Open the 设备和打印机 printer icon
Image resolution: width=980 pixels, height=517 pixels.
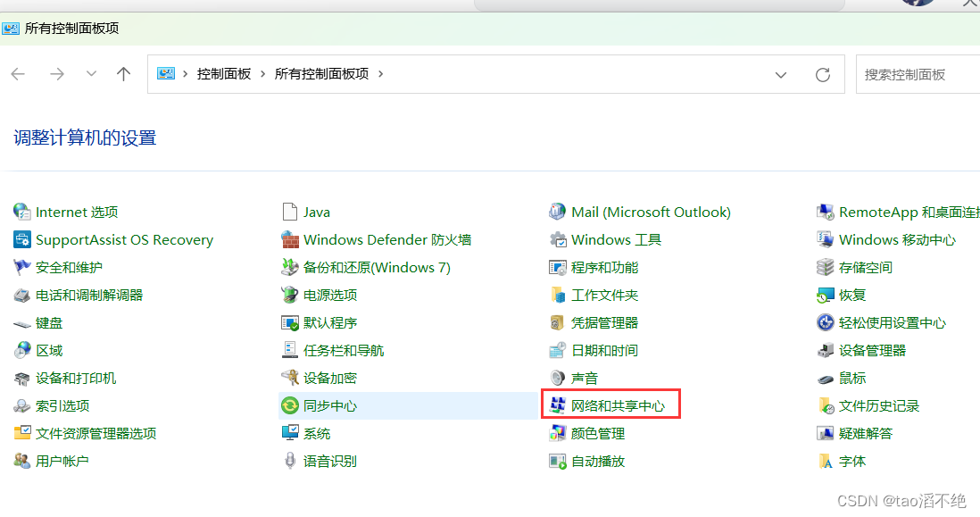click(x=22, y=379)
